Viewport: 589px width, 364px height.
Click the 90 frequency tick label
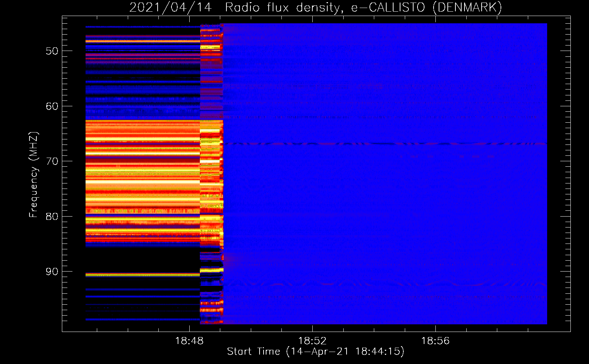tap(52, 272)
